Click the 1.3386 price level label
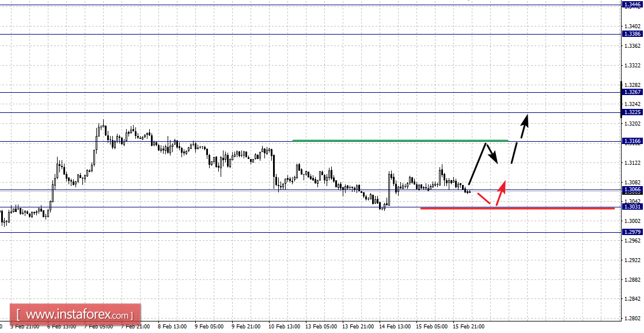 tap(633, 34)
